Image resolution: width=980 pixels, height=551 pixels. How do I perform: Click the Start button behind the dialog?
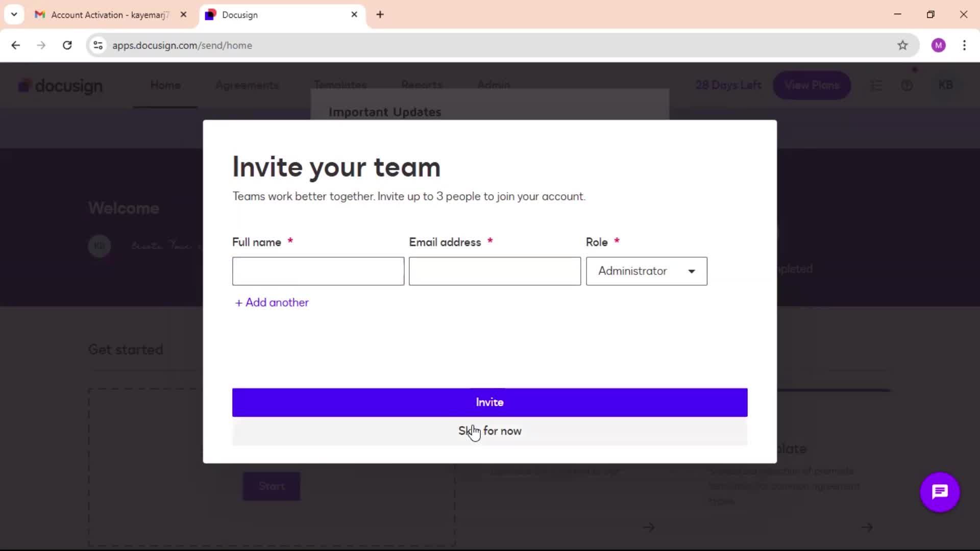[272, 486]
